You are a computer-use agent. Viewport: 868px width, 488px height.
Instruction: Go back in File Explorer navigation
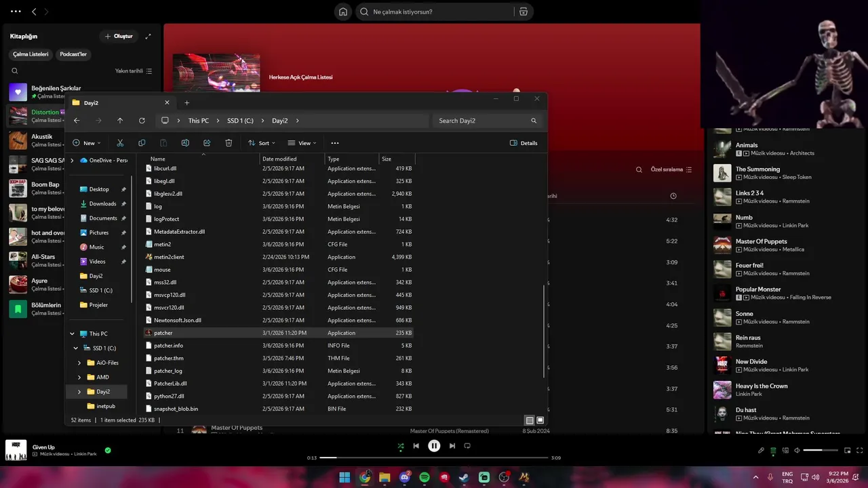point(77,121)
